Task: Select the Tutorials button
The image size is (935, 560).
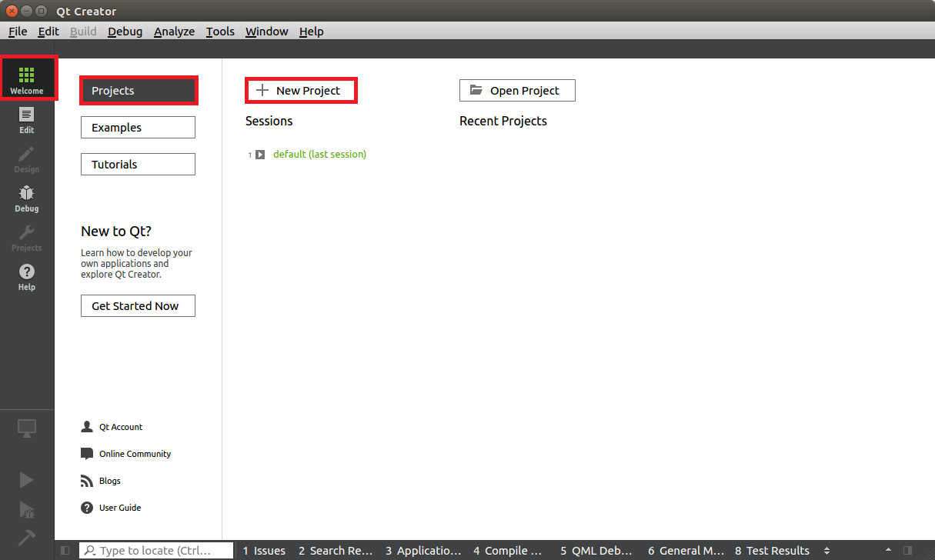Action: [138, 165]
